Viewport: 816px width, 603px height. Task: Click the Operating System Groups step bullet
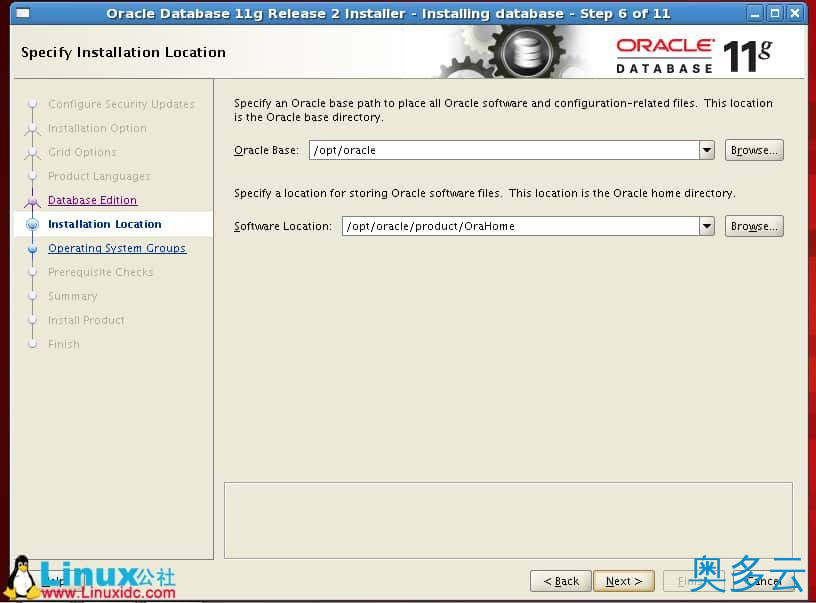click(x=32, y=249)
